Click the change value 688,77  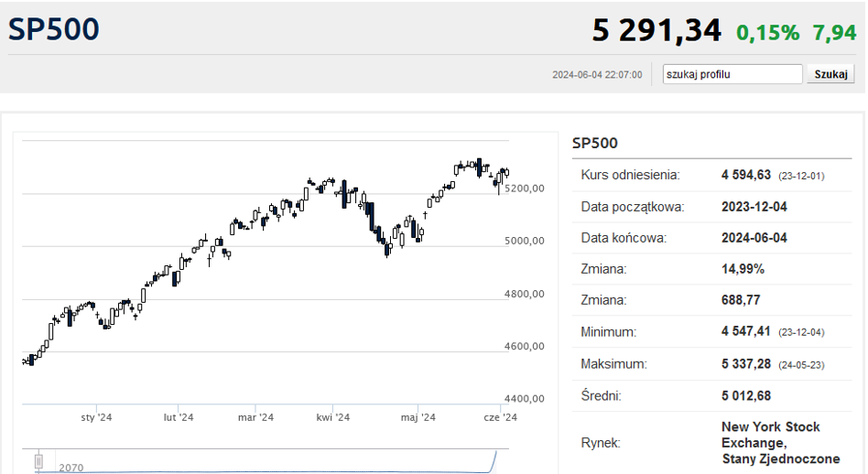pyautogui.click(x=741, y=300)
